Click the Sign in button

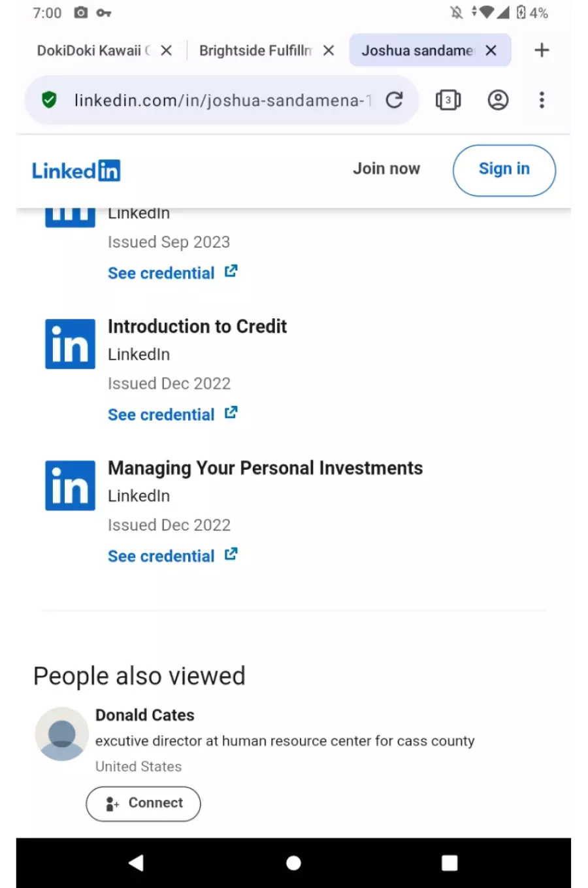(504, 170)
